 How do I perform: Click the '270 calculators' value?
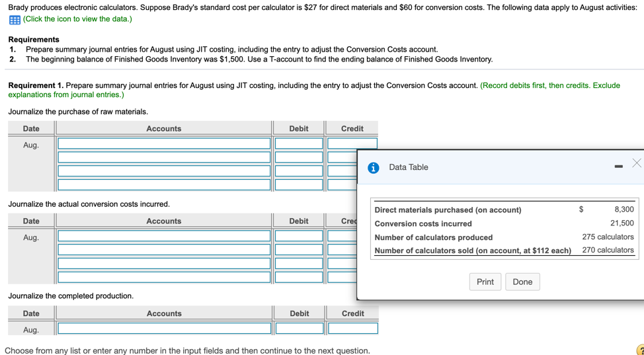(608, 250)
